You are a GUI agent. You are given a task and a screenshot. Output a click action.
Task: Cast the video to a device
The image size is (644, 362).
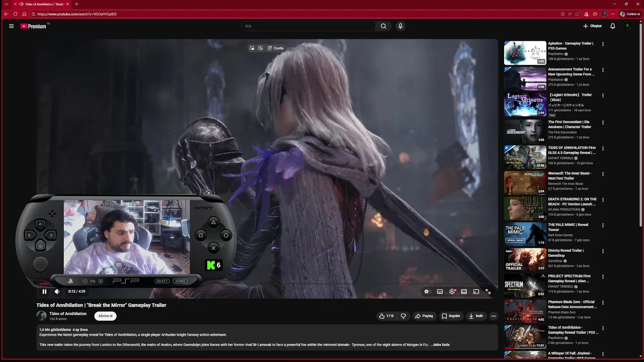tap(476, 292)
